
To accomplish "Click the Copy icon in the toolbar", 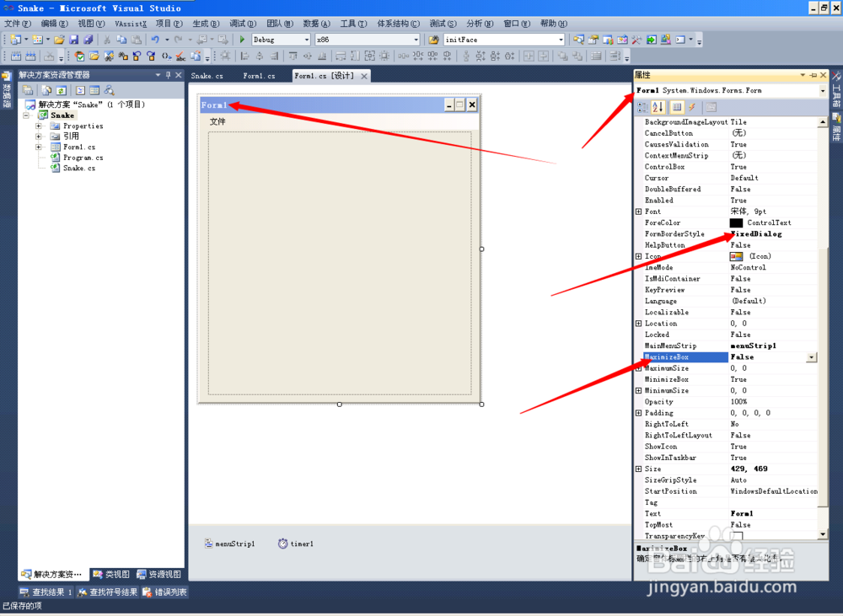I will click(121, 40).
